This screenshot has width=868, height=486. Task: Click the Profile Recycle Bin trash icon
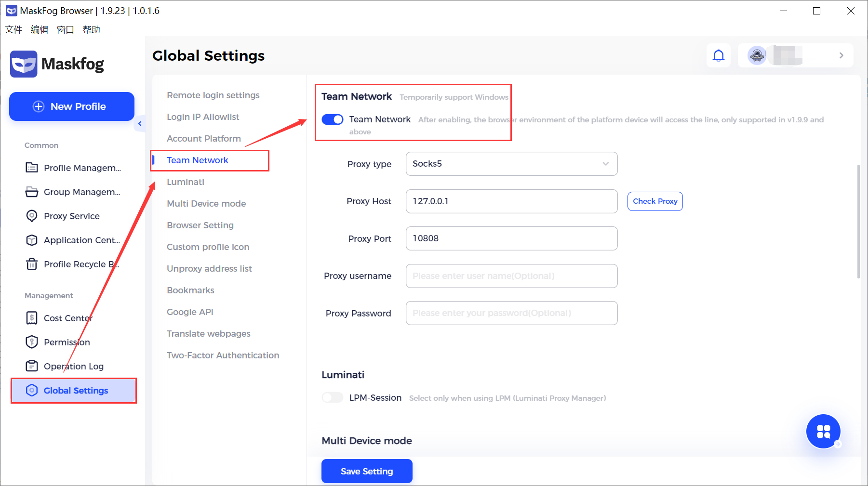[32, 264]
